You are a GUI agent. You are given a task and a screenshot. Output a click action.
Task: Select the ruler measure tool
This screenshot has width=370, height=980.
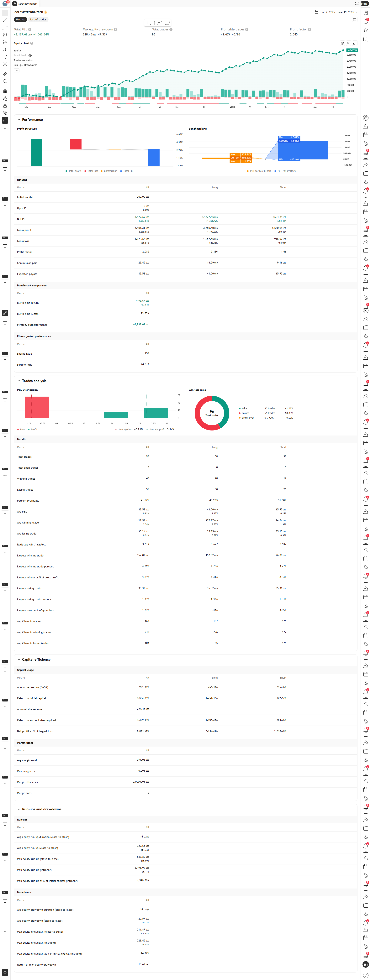tap(5, 74)
